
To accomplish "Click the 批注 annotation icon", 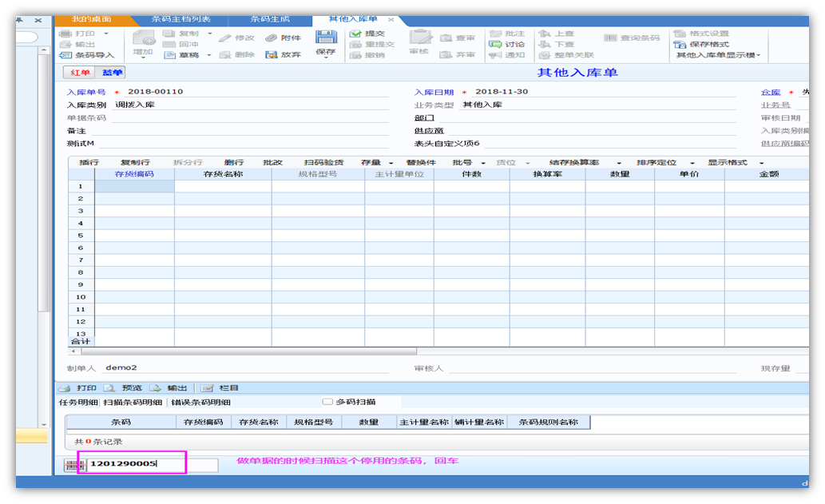I will tap(495, 34).
